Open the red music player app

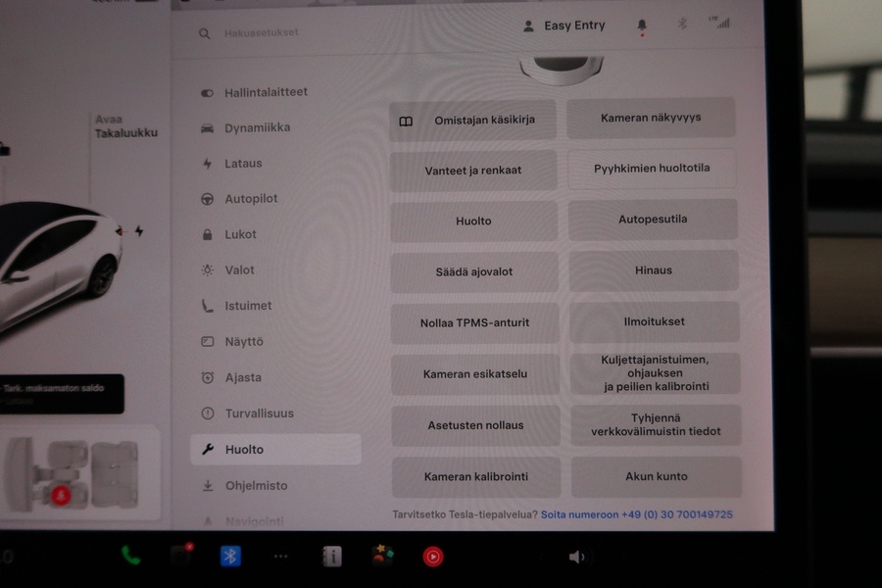[432, 557]
